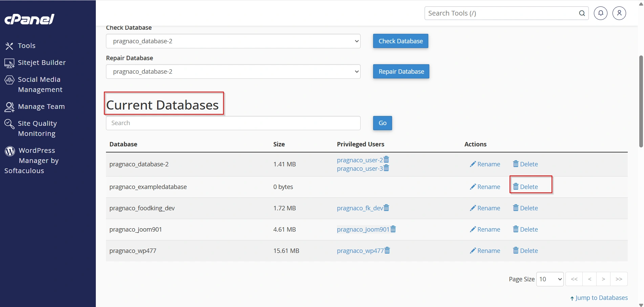
Task: Open the Page Size dropdown
Action: (550, 279)
